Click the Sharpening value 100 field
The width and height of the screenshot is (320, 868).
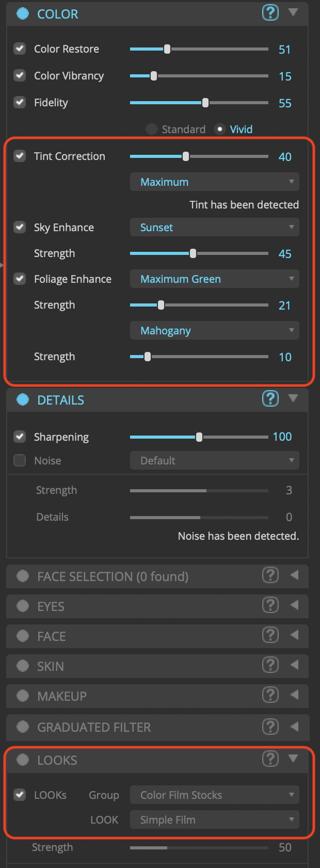pos(282,437)
